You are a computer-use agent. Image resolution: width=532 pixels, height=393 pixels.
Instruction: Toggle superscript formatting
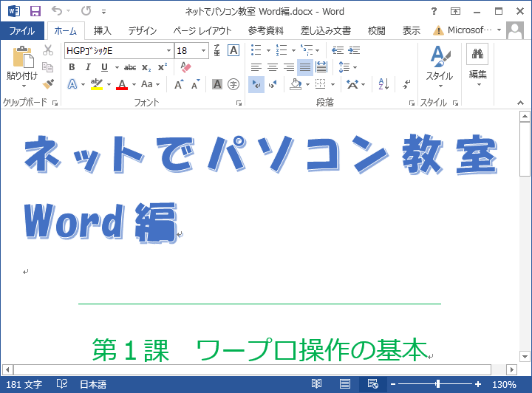point(163,67)
